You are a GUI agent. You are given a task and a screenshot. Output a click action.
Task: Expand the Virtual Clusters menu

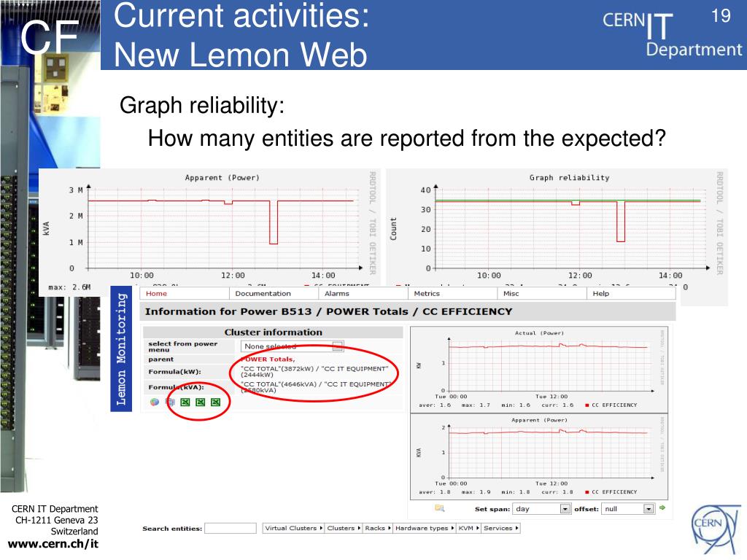(293, 528)
